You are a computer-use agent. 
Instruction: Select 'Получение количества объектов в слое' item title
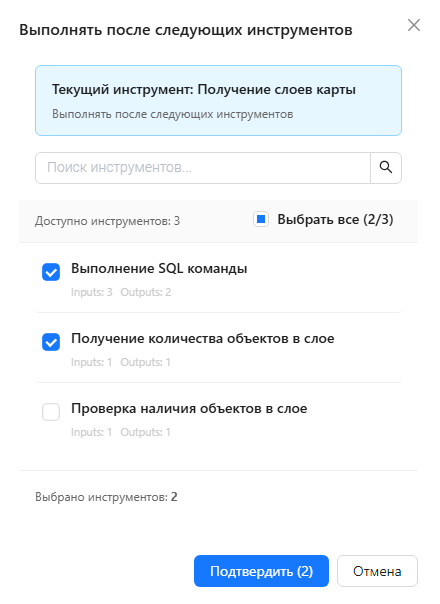coord(203,339)
